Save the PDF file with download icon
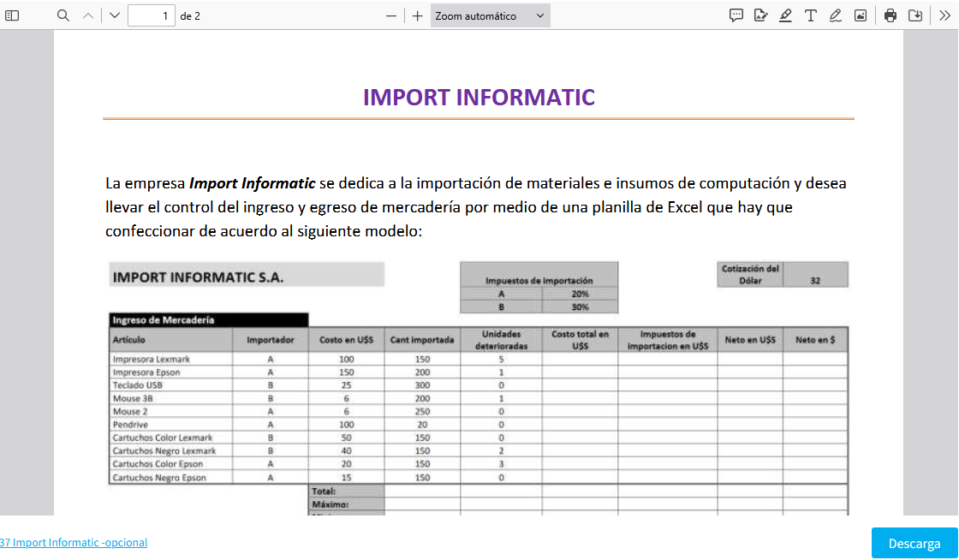This screenshot has height=560, width=959. pyautogui.click(x=915, y=15)
